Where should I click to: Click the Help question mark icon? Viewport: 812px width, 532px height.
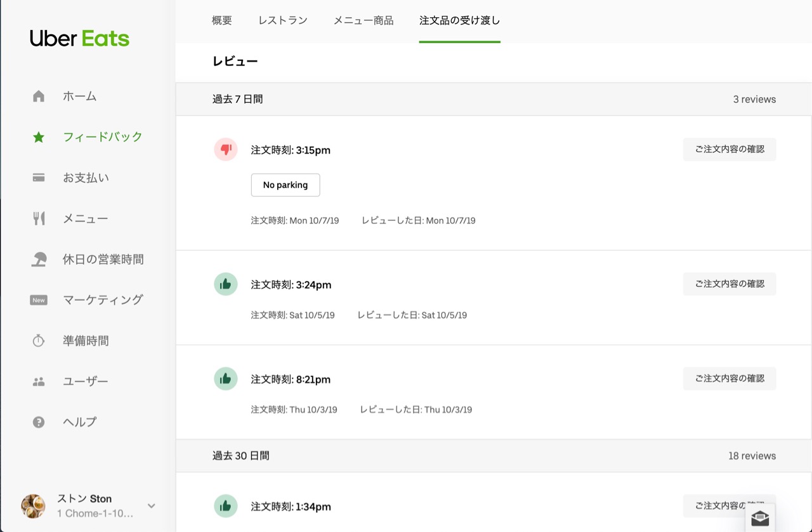point(39,422)
